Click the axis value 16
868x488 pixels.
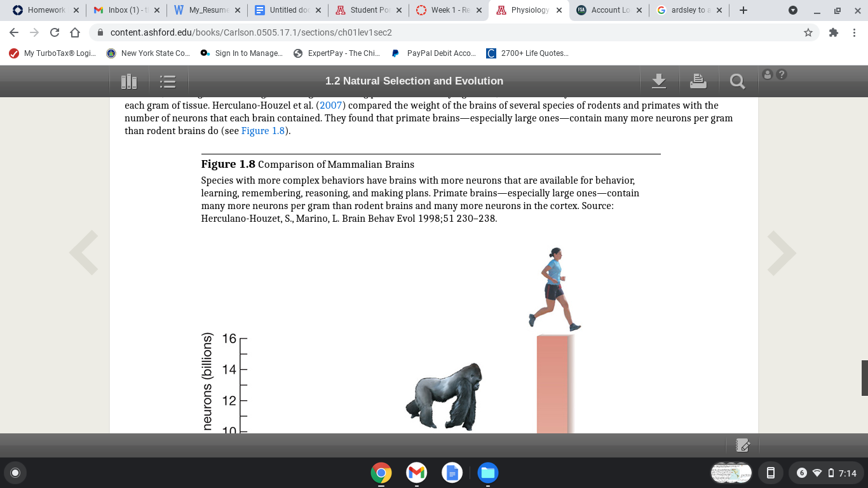pos(229,339)
